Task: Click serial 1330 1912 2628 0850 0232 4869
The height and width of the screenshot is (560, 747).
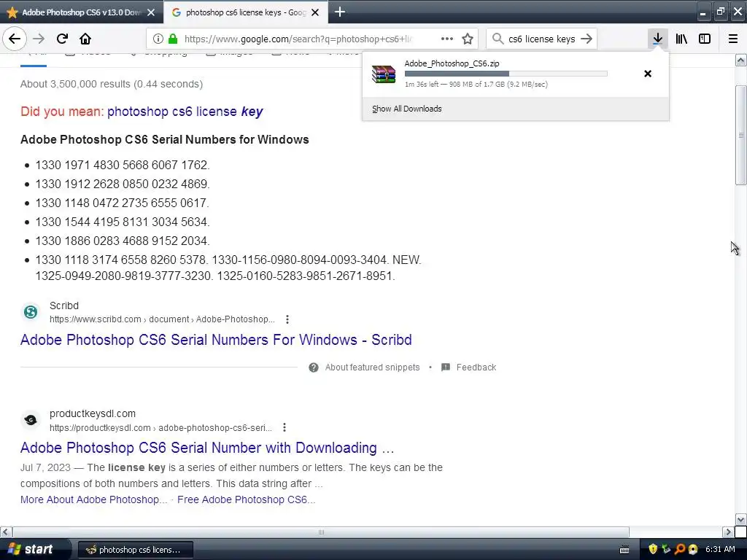Action: [123, 184]
